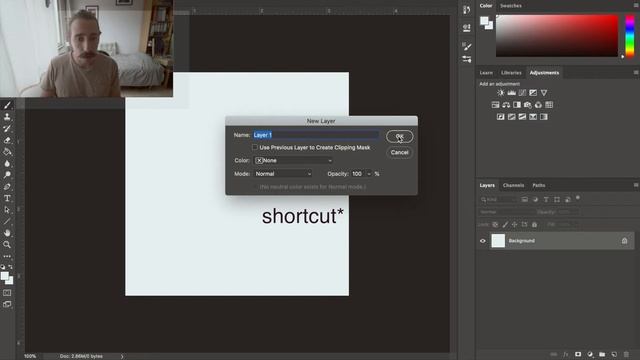Toggle lock position in Layers panel
This screenshot has height=360, width=640.
click(514, 224)
